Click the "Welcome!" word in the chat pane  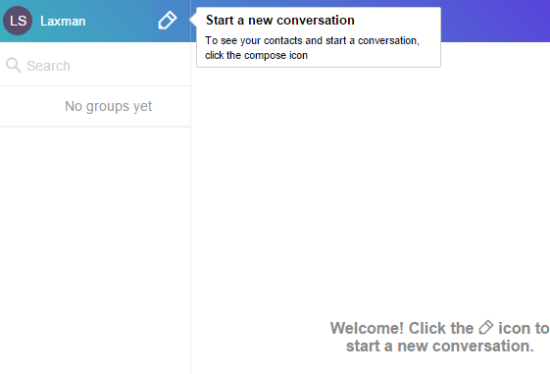(367, 328)
